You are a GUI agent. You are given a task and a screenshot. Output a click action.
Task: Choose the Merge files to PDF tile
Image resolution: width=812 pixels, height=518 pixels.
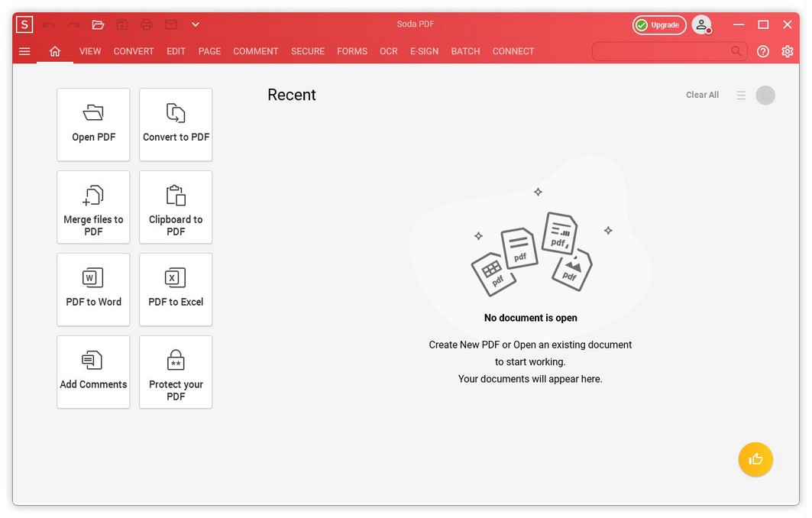coord(93,207)
